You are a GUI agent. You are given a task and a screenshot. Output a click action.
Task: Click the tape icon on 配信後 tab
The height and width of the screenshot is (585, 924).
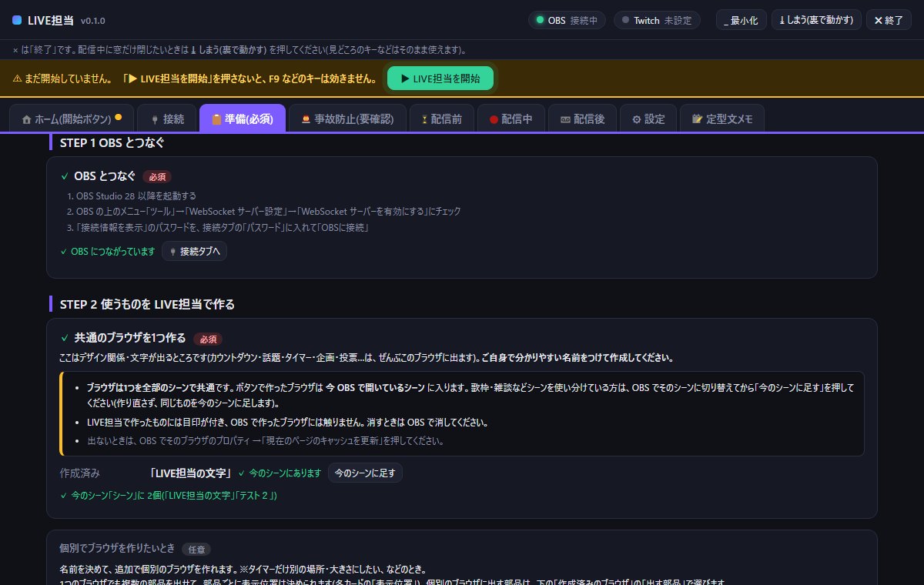pos(565,119)
